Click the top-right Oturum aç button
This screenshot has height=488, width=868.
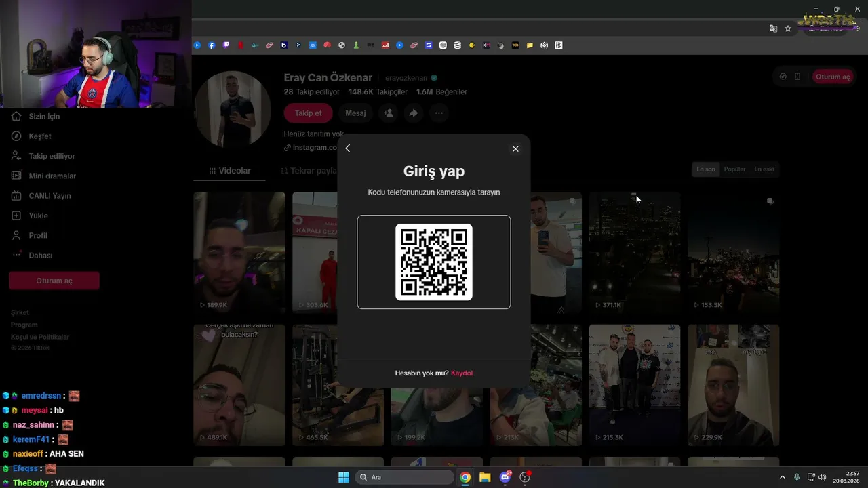pos(833,77)
